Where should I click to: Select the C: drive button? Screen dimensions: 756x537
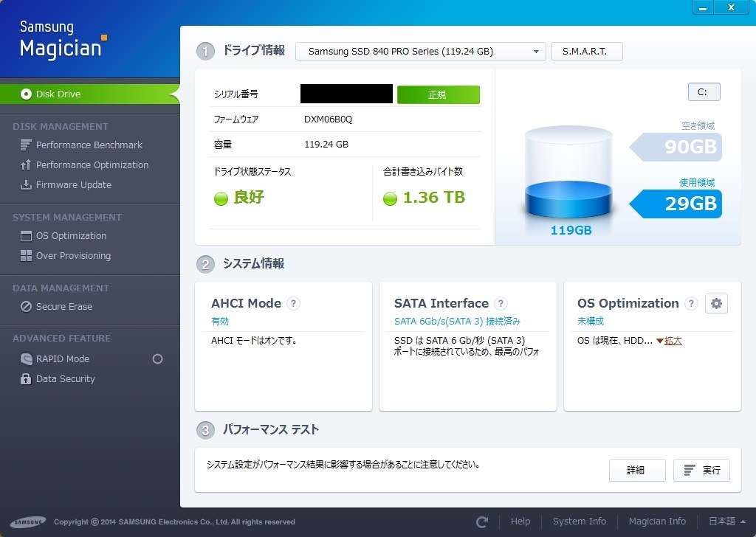(x=704, y=92)
